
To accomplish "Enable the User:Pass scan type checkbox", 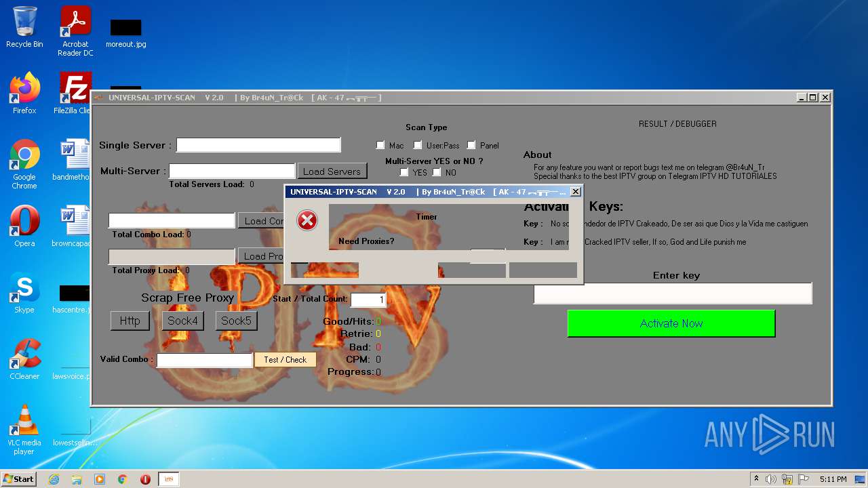I will tap(418, 145).
